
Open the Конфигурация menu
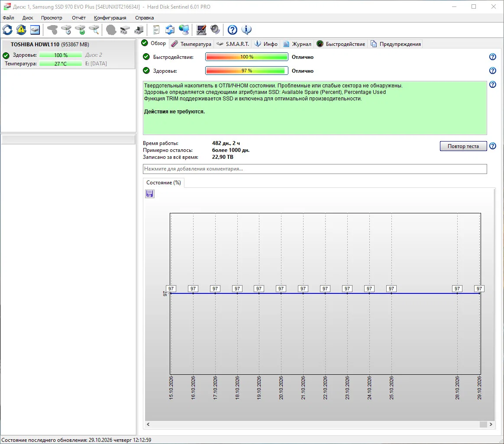coord(110,18)
